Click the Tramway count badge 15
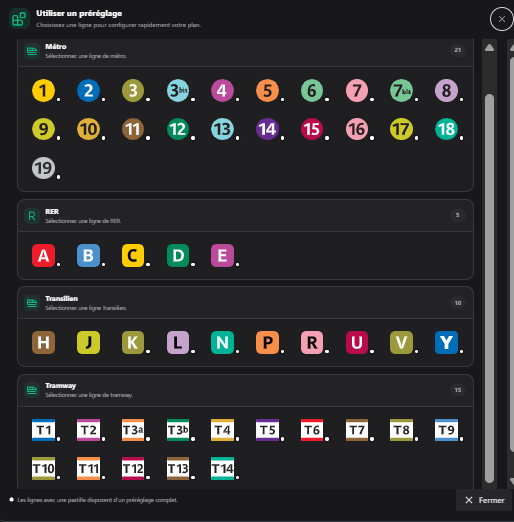This screenshot has width=514, height=522. coord(458,390)
